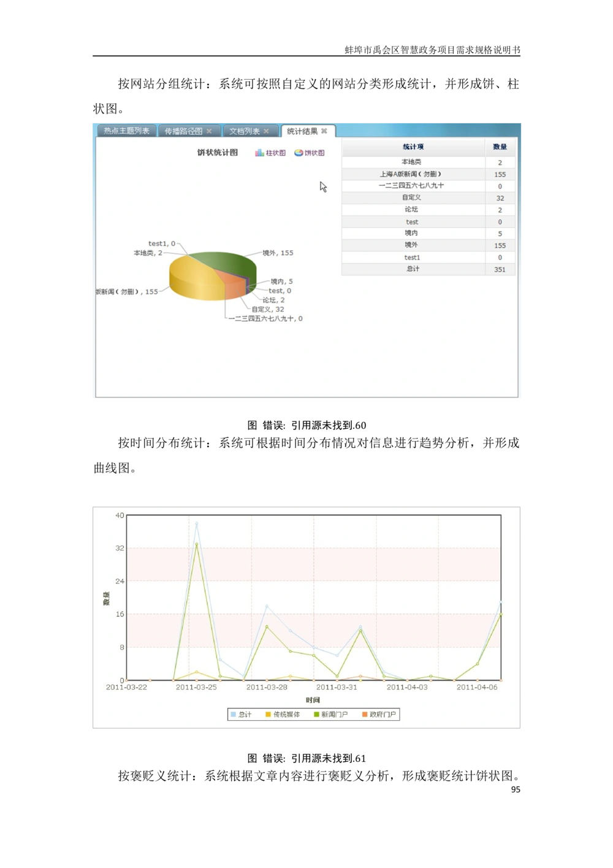The width and height of the screenshot is (613, 868).
Task: Select the 总计 row showing 351
Action: [x=413, y=269]
